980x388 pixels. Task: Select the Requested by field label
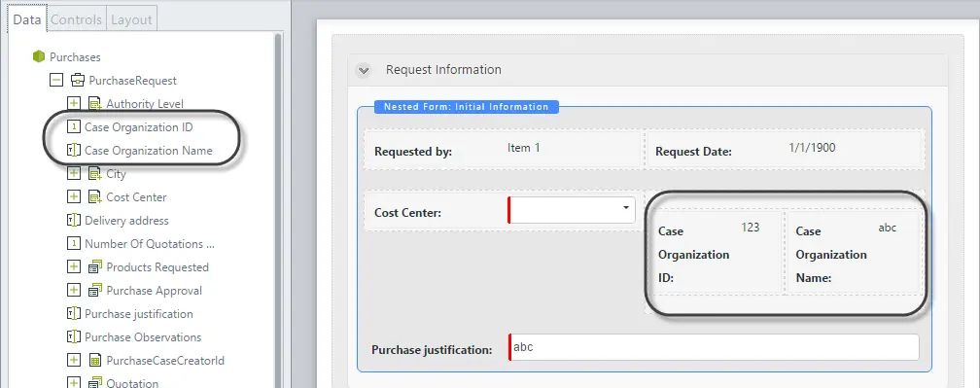[413, 151]
